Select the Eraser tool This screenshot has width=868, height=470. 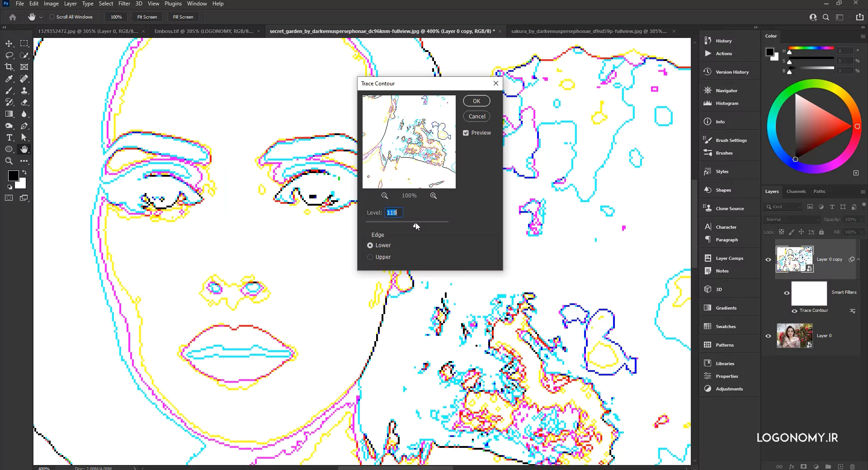(x=24, y=102)
